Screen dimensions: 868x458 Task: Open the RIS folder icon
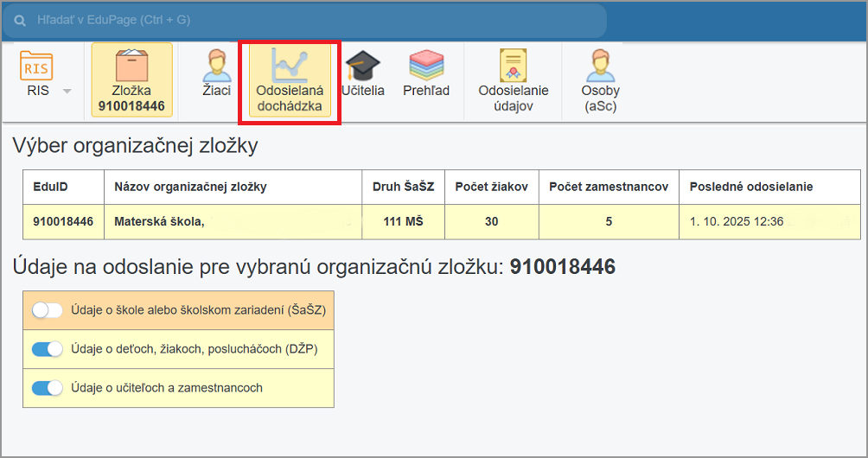point(37,66)
